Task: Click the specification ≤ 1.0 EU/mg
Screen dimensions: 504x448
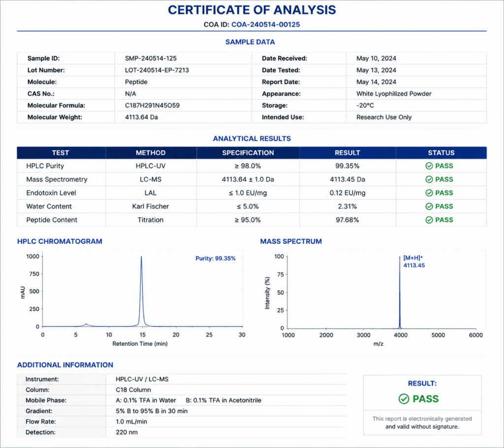Action: coord(248,193)
